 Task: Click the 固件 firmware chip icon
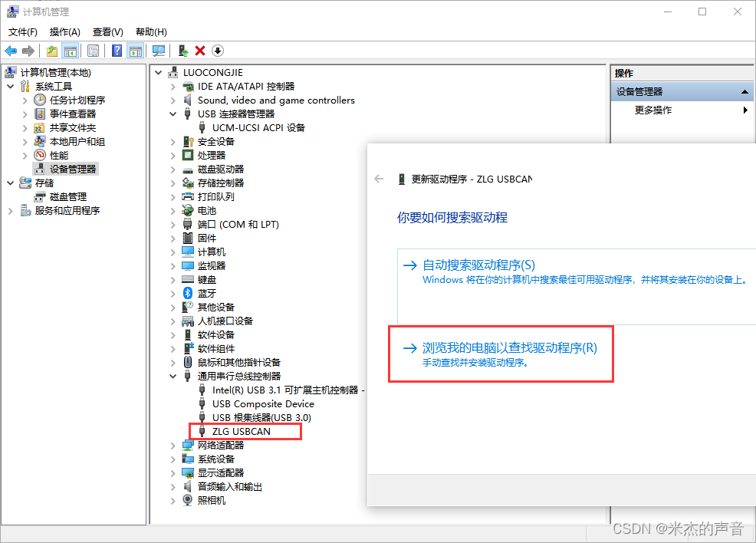pyautogui.click(x=188, y=239)
